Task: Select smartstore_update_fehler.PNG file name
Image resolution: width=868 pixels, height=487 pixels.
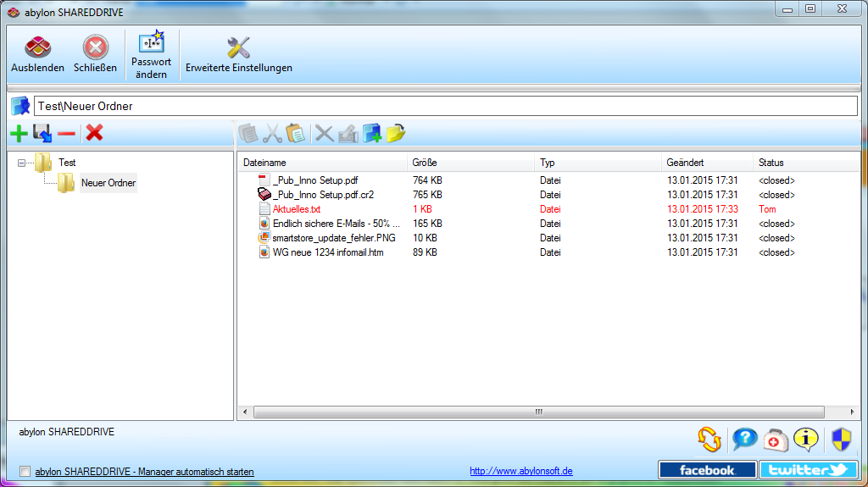Action: (x=334, y=237)
